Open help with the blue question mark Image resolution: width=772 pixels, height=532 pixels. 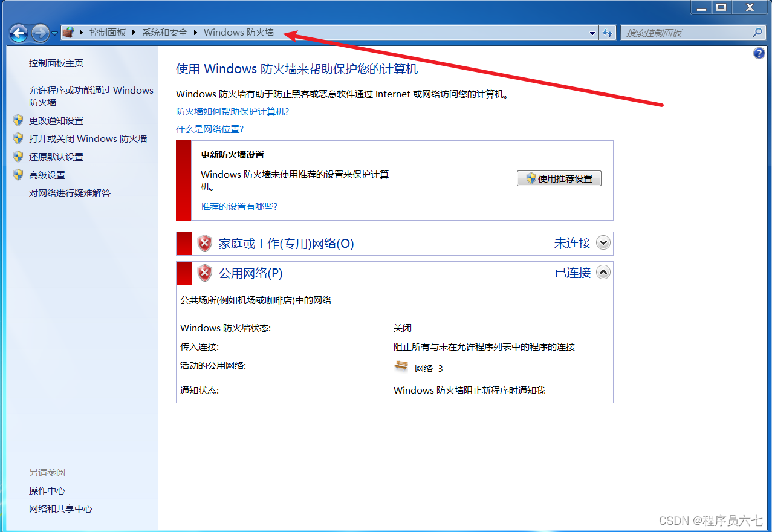coord(759,54)
